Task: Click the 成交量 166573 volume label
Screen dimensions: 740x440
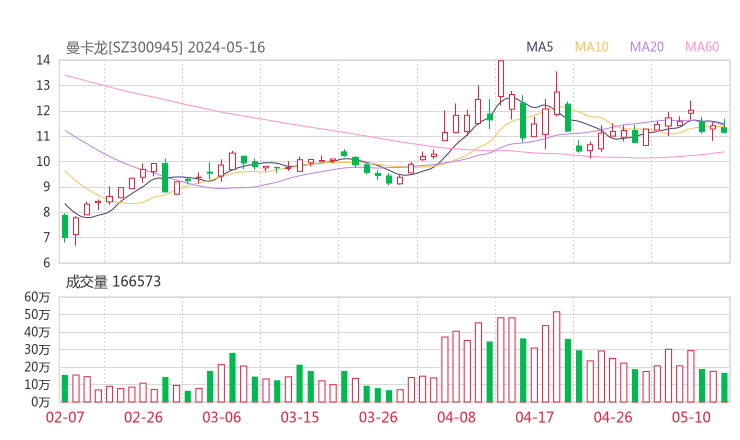Action: 113,282
